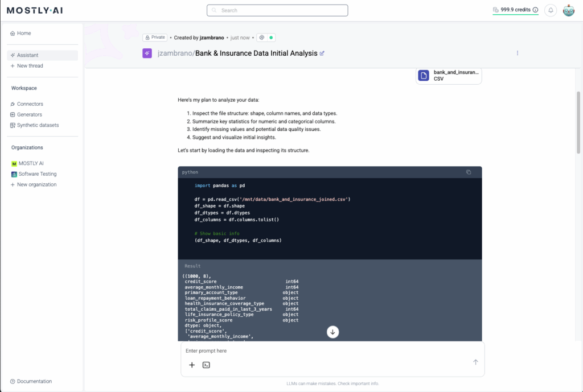Image resolution: width=583 pixels, height=392 pixels.
Task: Click the 'average_monthly_income' dtype row
Action: (x=241, y=287)
